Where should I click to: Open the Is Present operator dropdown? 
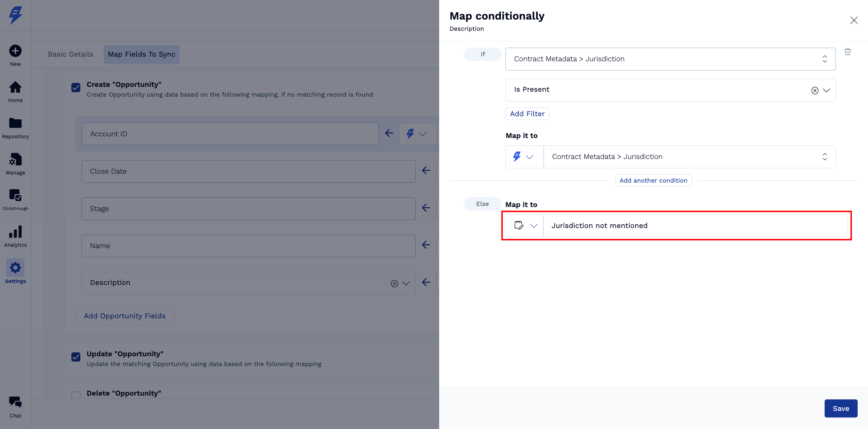click(826, 90)
